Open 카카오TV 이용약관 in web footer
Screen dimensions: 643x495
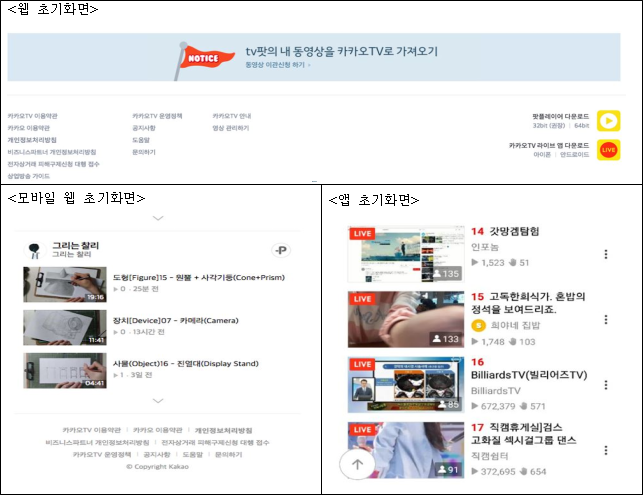tap(32, 116)
